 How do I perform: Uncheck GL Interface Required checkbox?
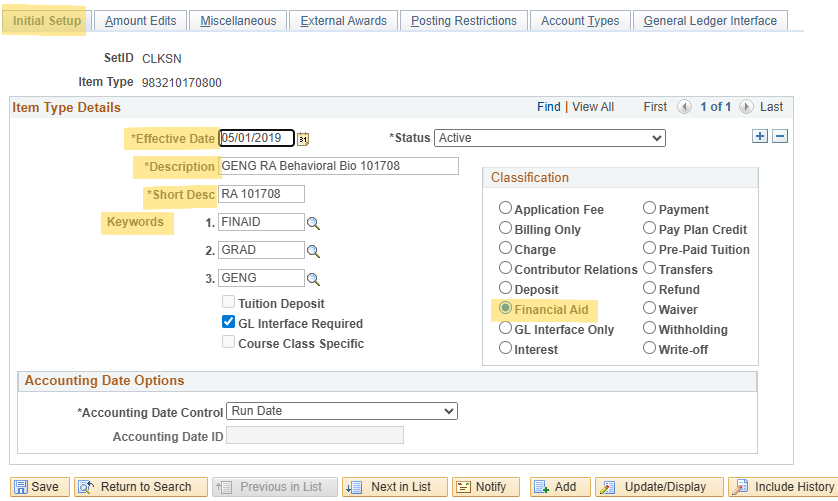[x=228, y=323]
